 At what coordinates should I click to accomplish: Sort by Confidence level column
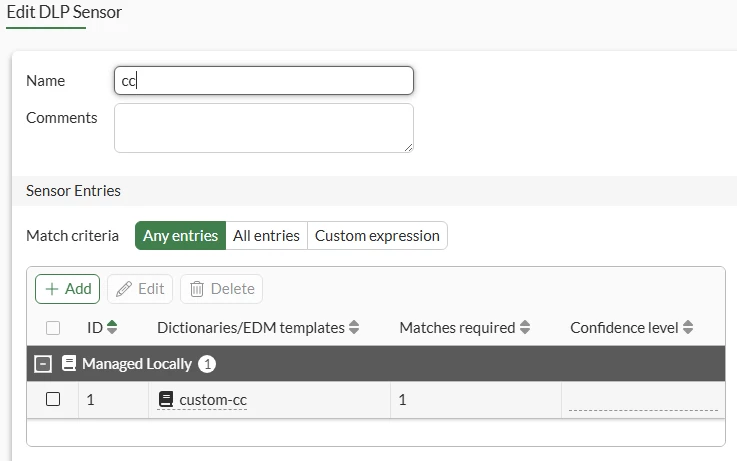point(688,327)
